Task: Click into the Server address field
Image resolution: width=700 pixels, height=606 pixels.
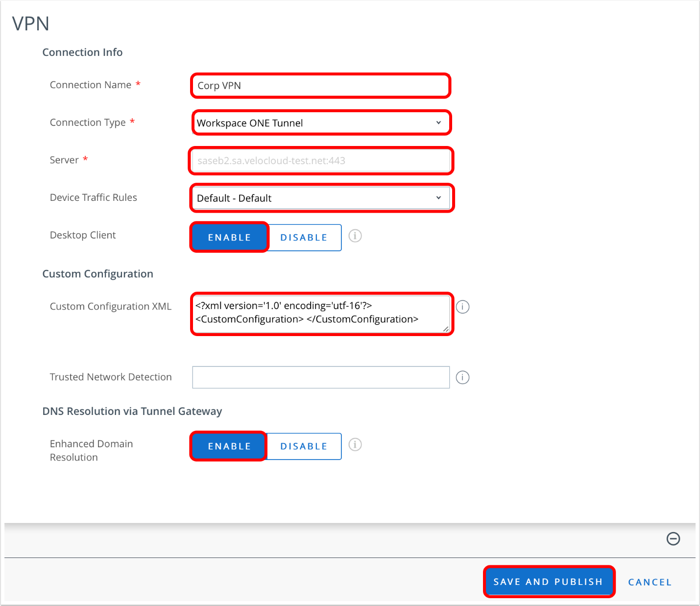Action: [x=320, y=161]
